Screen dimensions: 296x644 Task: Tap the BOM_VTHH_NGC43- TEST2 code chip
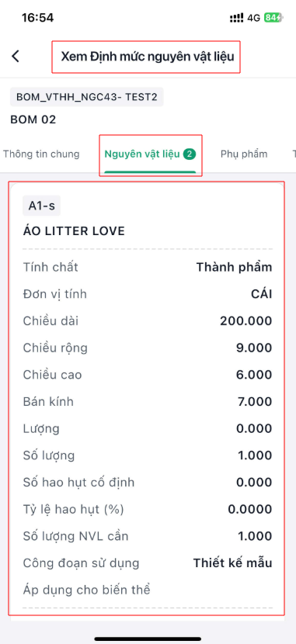[87, 97]
